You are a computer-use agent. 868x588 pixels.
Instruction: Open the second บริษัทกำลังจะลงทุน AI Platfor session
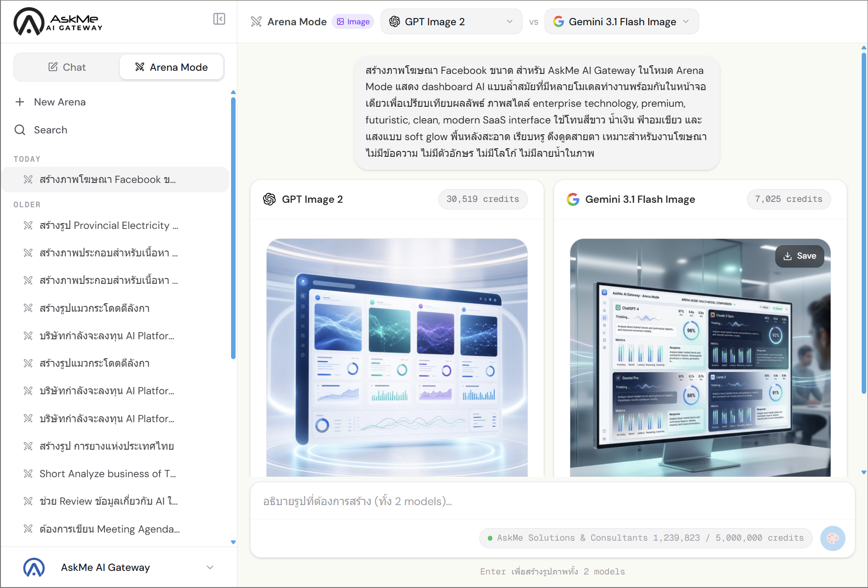(115, 391)
